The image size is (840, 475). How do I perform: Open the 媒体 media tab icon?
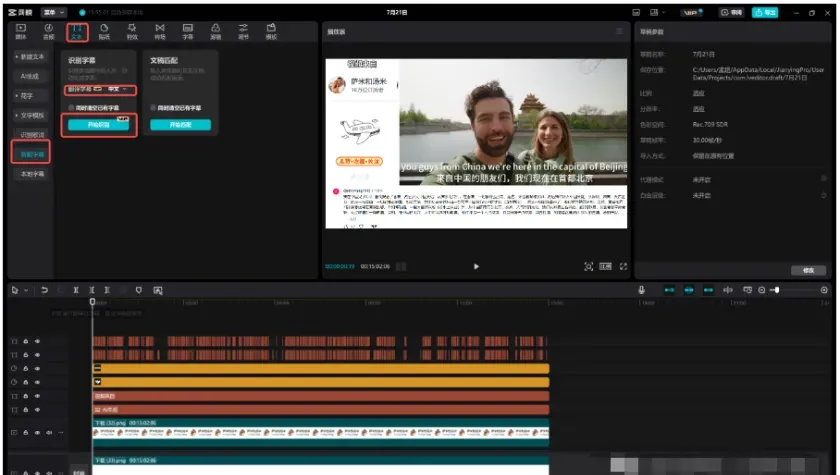pos(21,32)
